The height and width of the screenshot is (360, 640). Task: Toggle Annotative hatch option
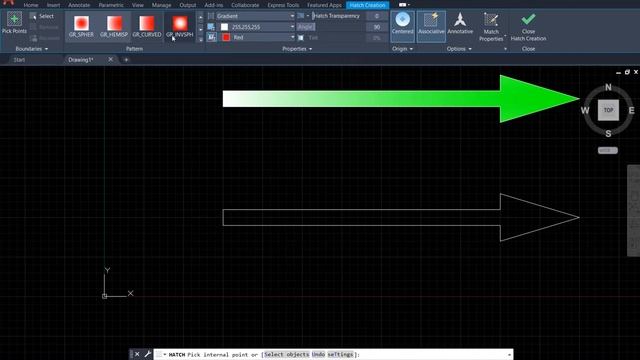460,24
